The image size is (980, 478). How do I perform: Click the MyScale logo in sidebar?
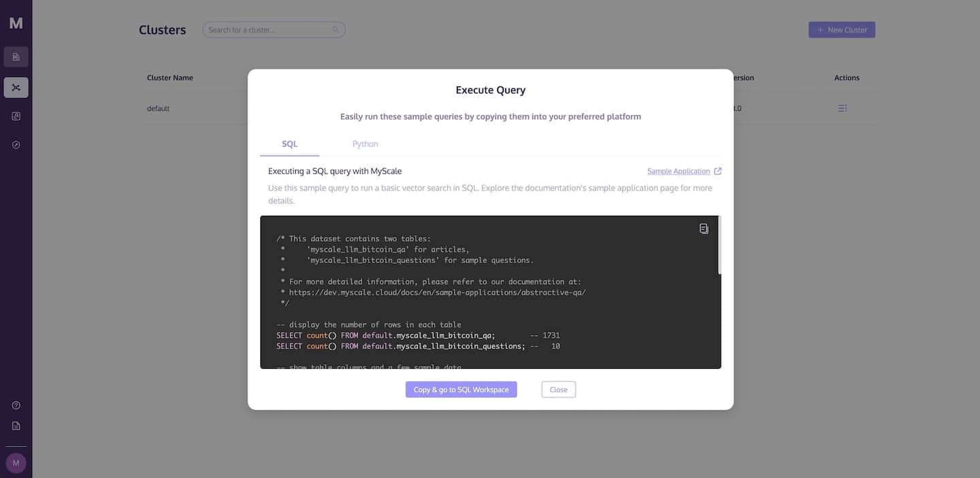pyautogui.click(x=16, y=23)
